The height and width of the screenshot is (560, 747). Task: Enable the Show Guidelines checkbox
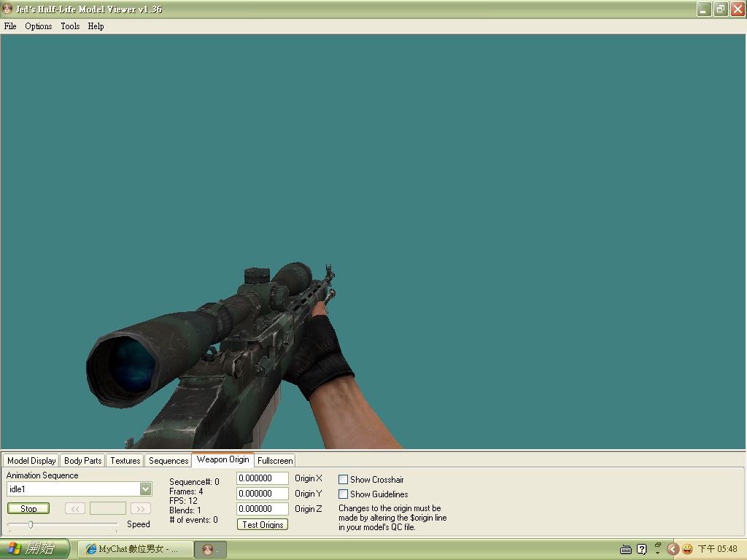click(x=343, y=494)
